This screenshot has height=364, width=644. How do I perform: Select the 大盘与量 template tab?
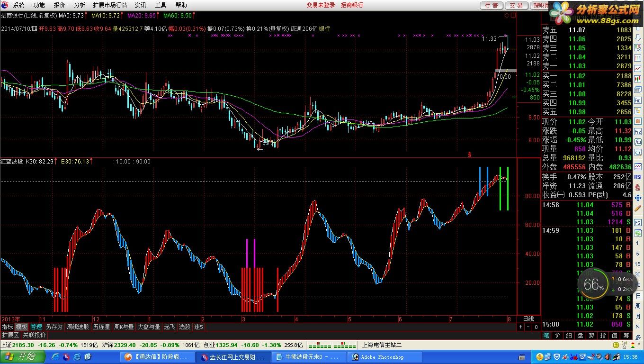tap(149, 327)
